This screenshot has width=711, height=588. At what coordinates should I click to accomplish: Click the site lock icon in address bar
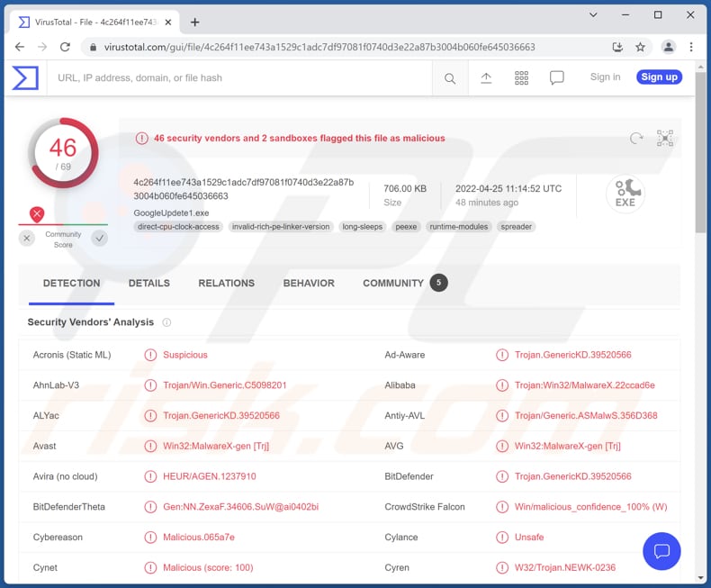pos(93,47)
